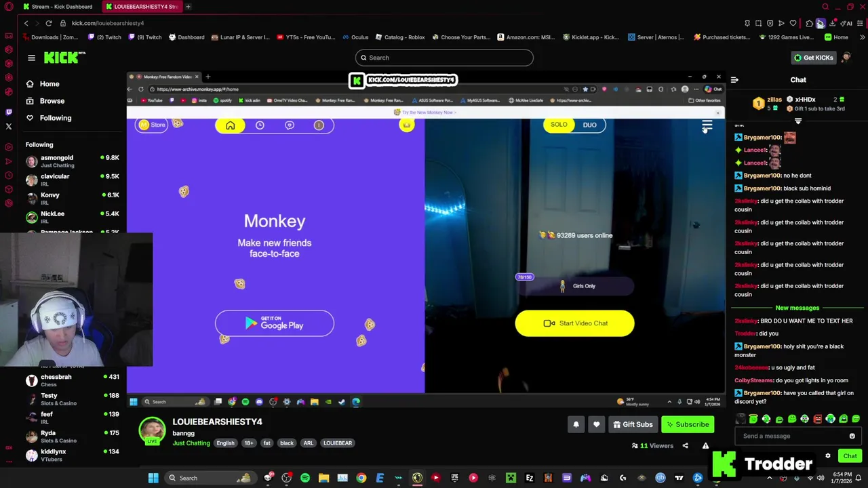868x488 pixels.
Task: Click SOLO mode in the Monkey app
Action: tap(559, 125)
